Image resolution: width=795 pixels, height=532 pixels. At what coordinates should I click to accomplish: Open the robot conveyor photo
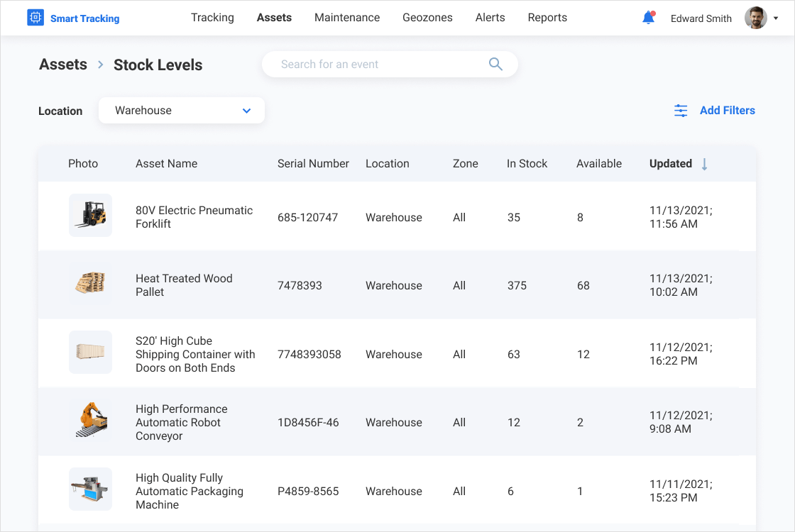[x=90, y=421]
